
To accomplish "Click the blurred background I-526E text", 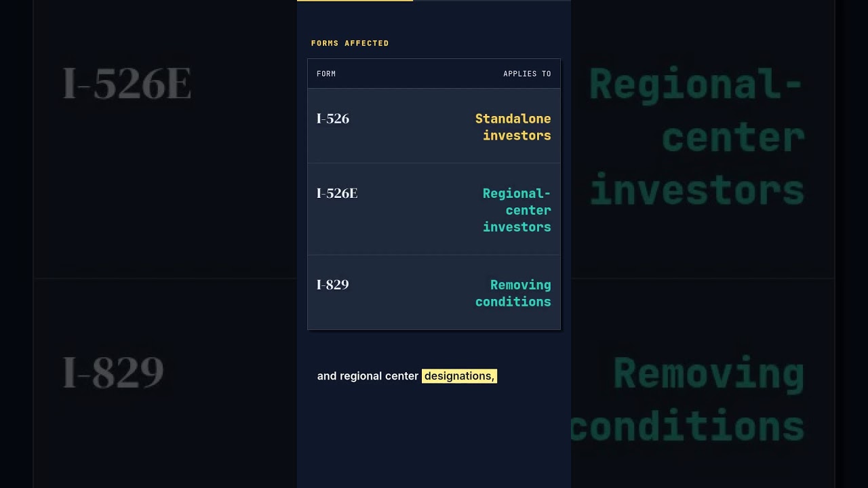I will click(x=127, y=84).
